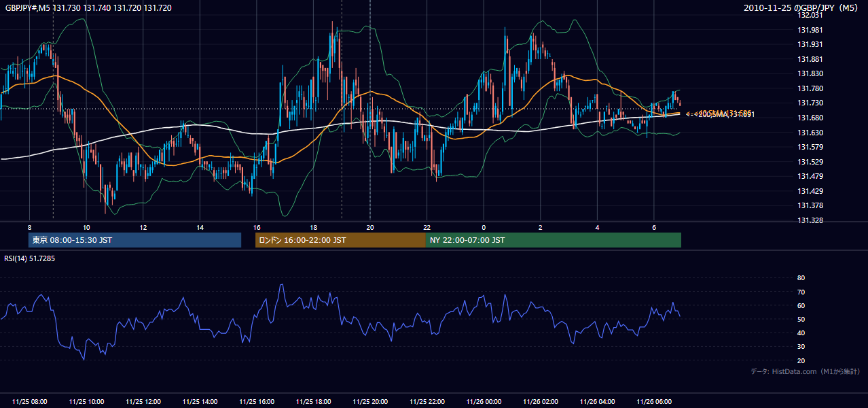Click the RSI 60 level label
Viewport: 868px width, 408px height.
pyautogui.click(x=801, y=305)
